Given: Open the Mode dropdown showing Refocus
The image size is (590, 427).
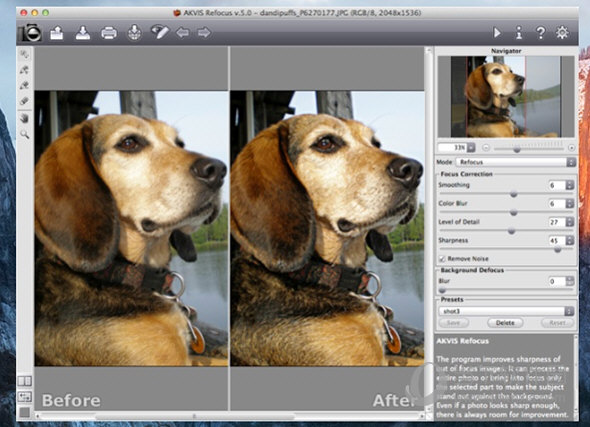Looking at the screenshot, I should 516,162.
